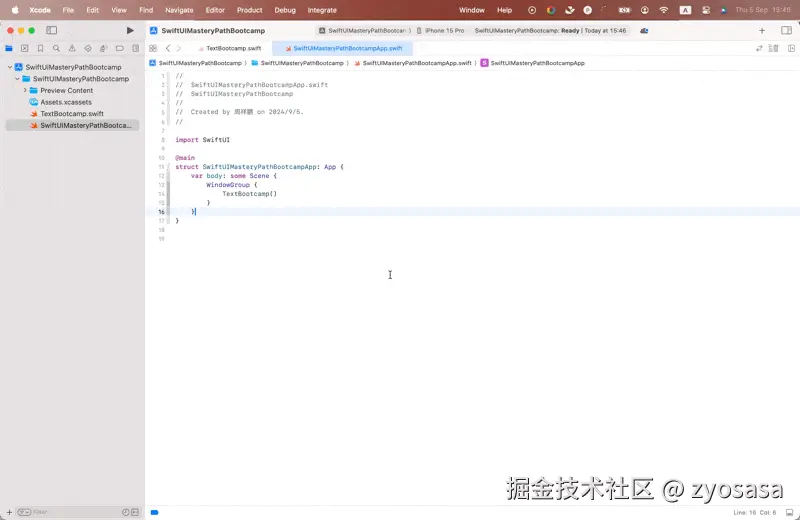Open the File menu
The height and width of the screenshot is (520, 800).
coord(68,10)
